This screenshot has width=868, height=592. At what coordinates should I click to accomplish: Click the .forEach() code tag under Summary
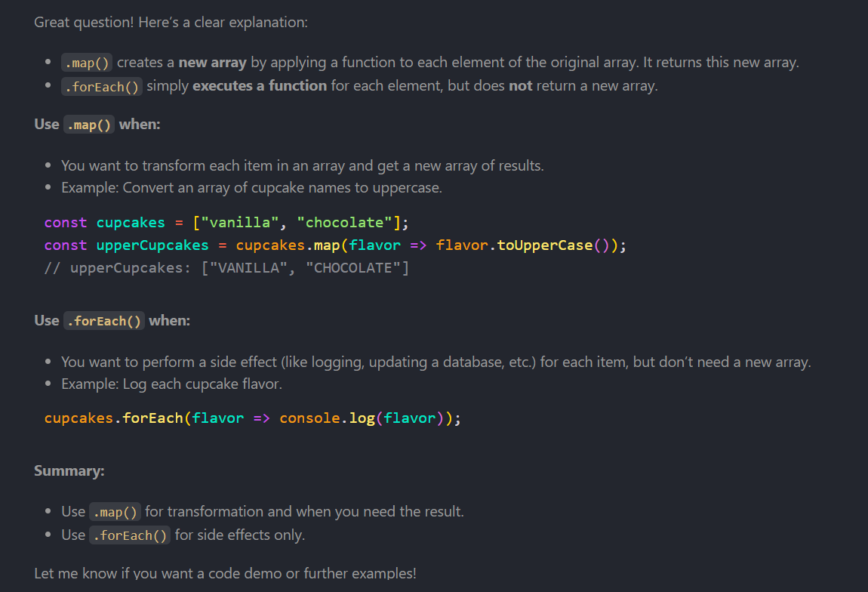pyautogui.click(x=130, y=535)
